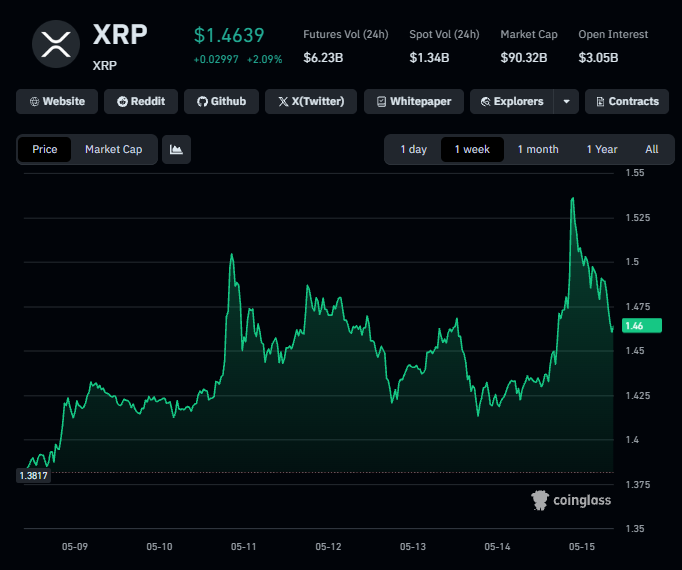Click the green 1.46 current price tag
This screenshot has height=570, width=682.
[642, 325]
